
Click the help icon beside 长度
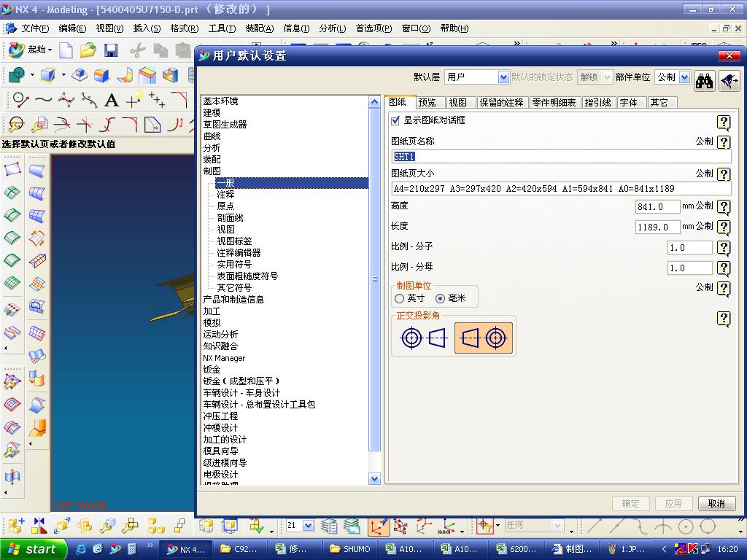[724, 227]
